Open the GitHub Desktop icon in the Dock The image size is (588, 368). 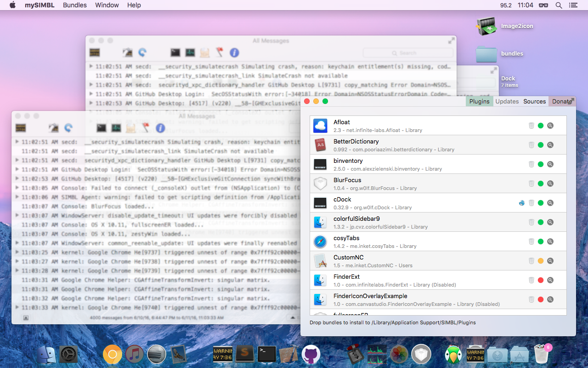pyautogui.click(x=311, y=354)
